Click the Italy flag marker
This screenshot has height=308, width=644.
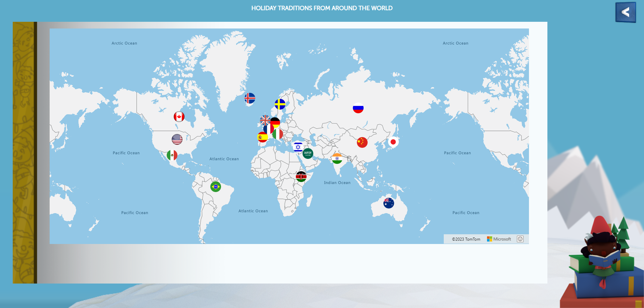tap(278, 134)
